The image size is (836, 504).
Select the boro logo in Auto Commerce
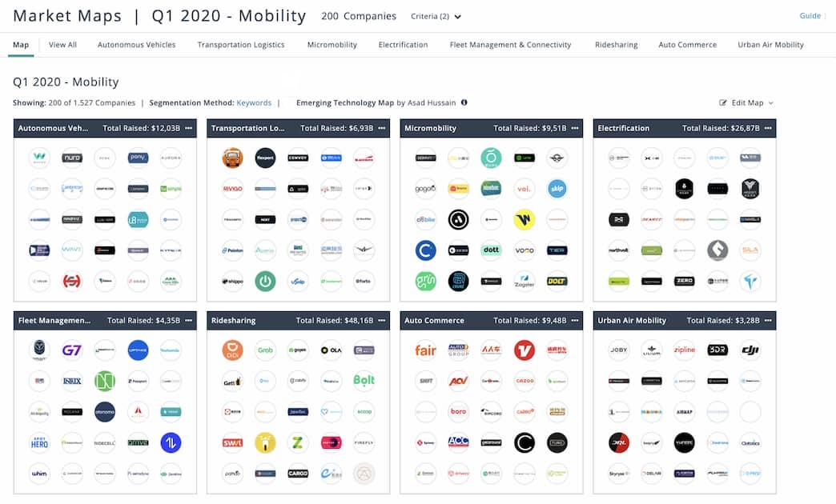tap(459, 412)
